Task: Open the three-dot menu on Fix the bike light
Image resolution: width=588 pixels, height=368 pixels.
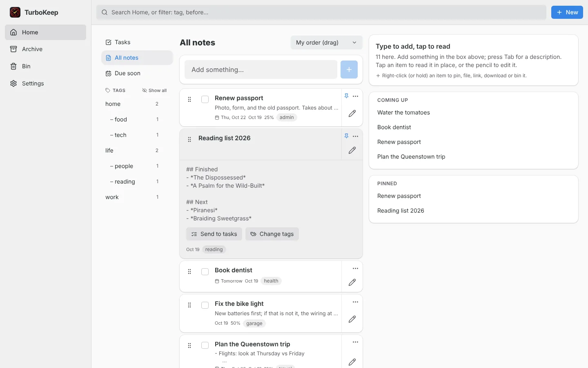Action: point(356,302)
